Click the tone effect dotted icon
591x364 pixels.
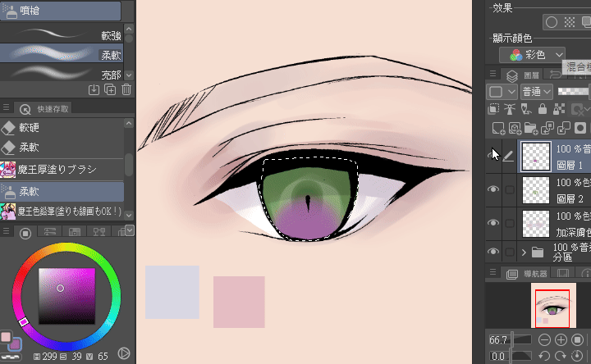tap(570, 22)
